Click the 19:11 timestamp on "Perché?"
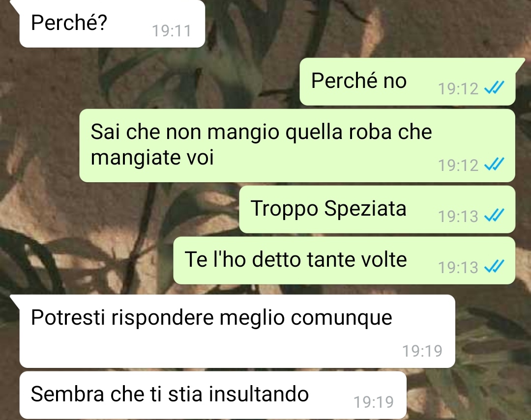This screenshot has height=420, width=531. [172, 31]
